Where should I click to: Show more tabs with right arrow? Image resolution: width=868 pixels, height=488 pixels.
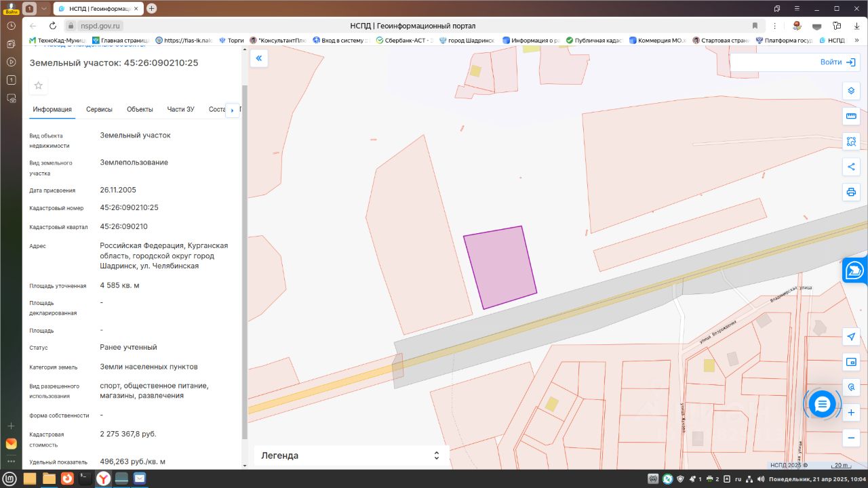(x=232, y=110)
